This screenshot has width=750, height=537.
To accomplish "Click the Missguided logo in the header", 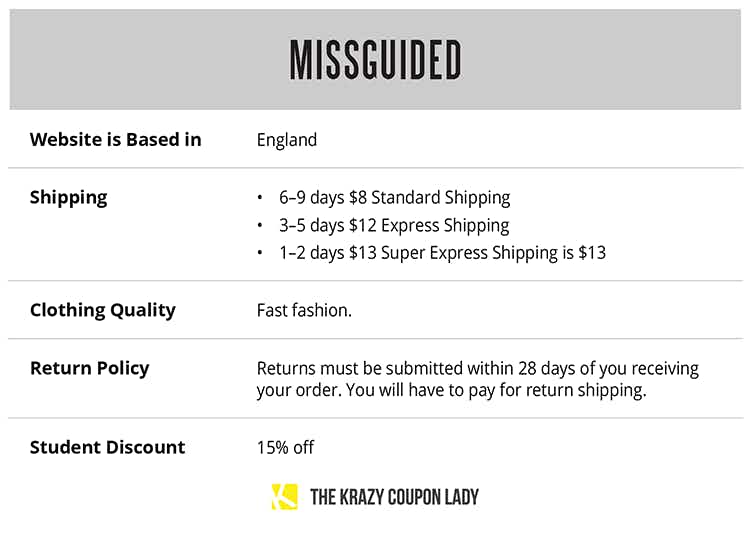I will (x=375, y=60).
